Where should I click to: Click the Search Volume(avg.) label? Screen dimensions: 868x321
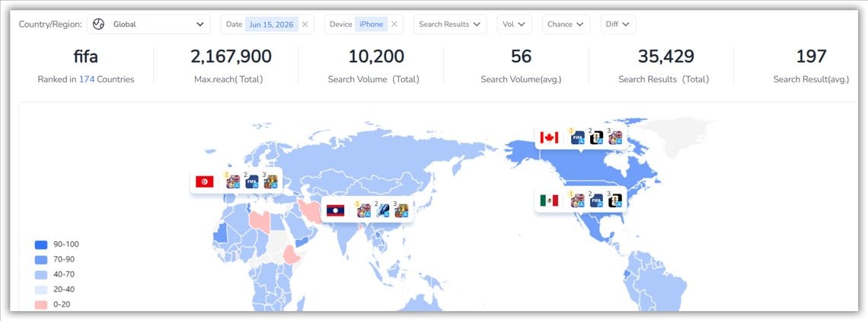pyautogui.click(x=521, y=79)
